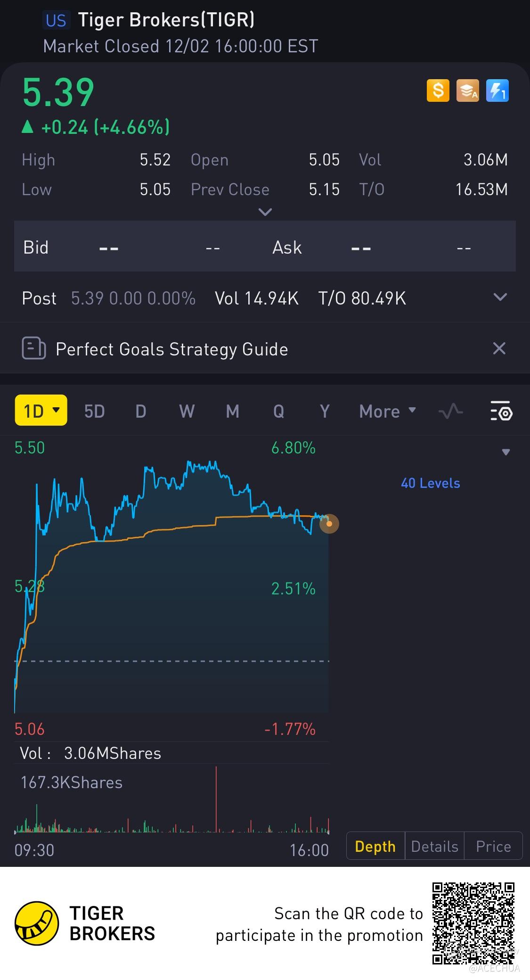Screen dimensions: 530x980
Task: Dismiss the Perfect Goals Strategy Guide banner
Action: (499, 348)
